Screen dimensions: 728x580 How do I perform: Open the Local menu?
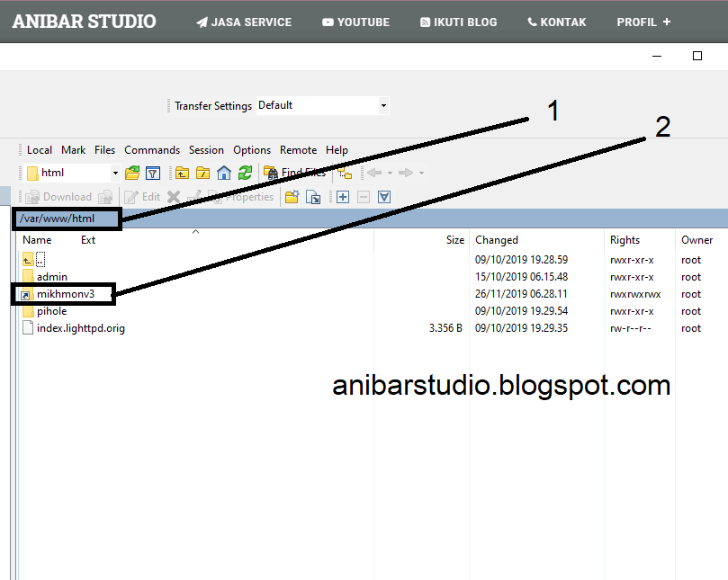40,150
